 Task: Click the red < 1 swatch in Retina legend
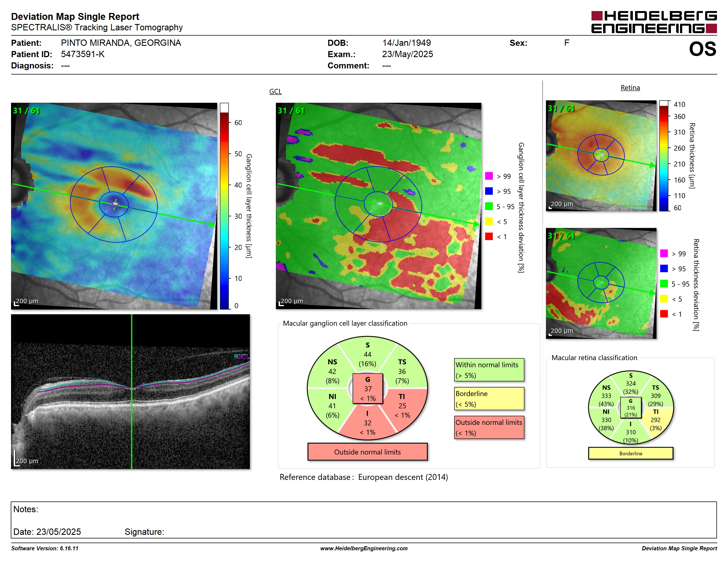tap(664, 314)
